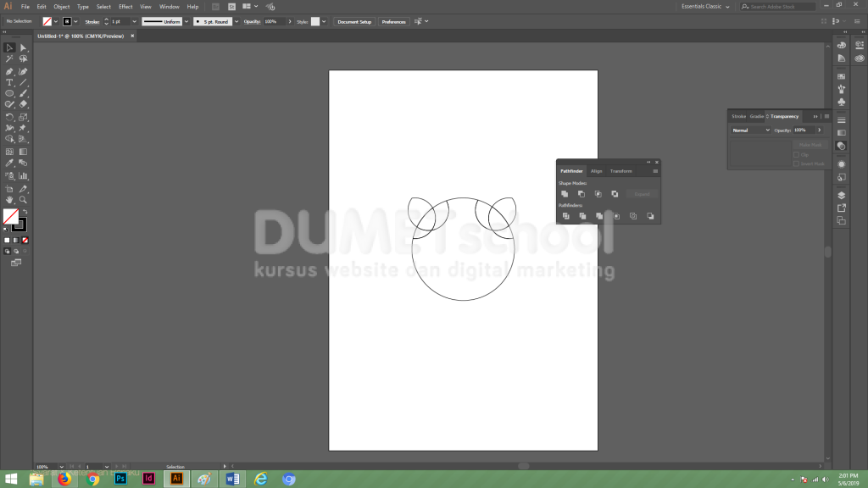This screenshot has height=488, width=868.
Task: Set paint mode to None
Action: pos(25,240)
